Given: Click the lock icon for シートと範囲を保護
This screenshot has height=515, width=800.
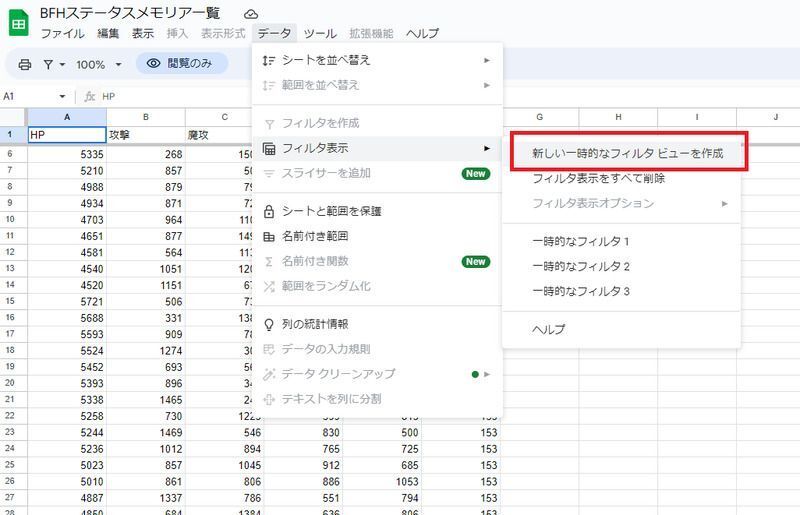Looking at the screenshot, I should pos(268,211).
